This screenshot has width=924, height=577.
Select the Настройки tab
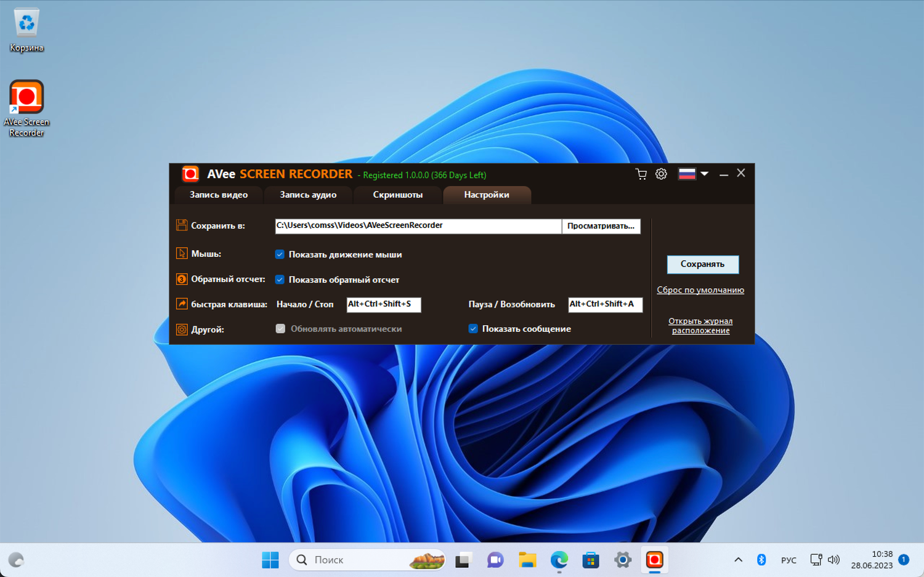click(487, 195)
